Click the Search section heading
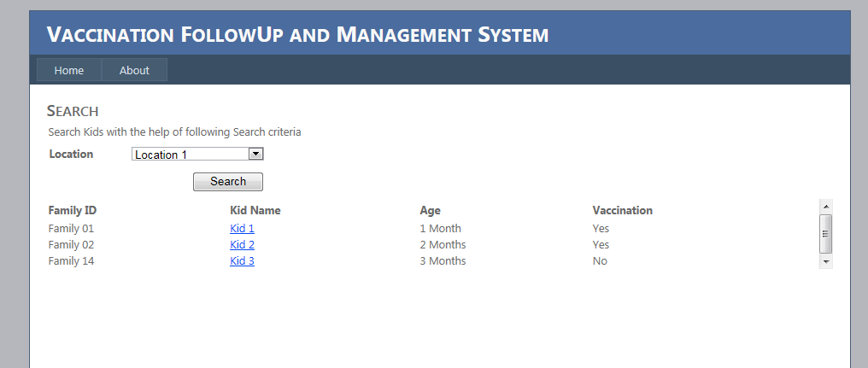 [73, 111]
